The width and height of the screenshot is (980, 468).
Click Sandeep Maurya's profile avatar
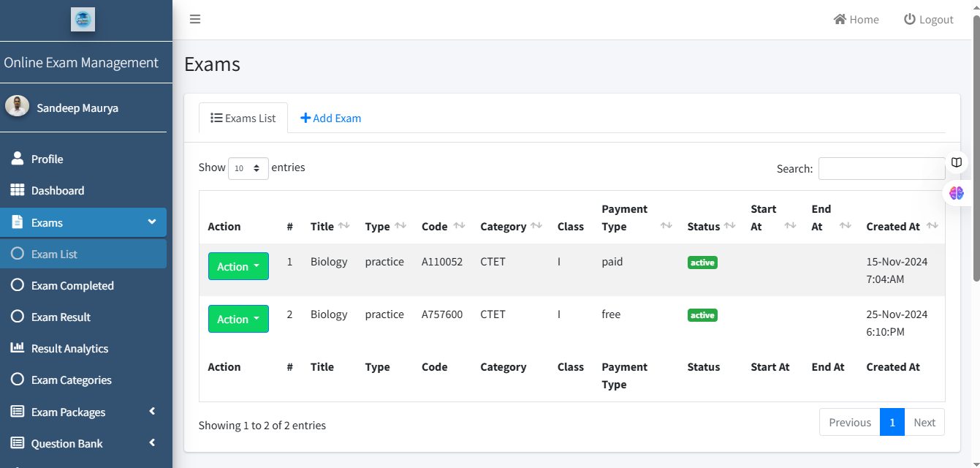point(18,106)
